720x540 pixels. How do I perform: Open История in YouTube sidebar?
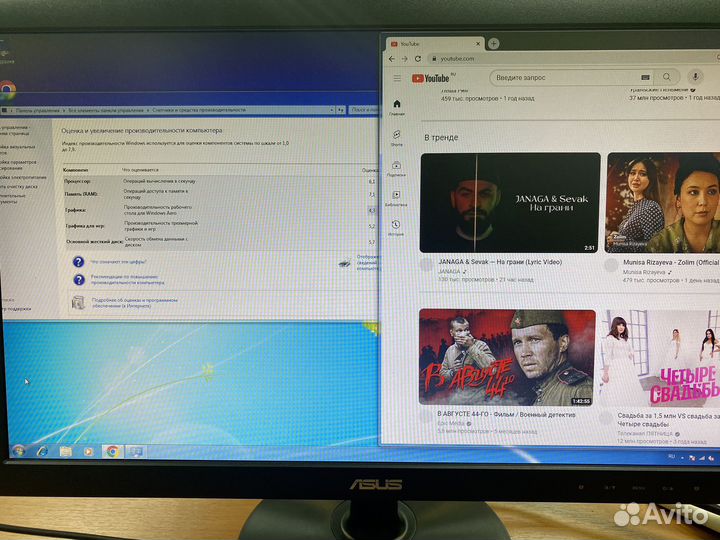click(396, 228)
